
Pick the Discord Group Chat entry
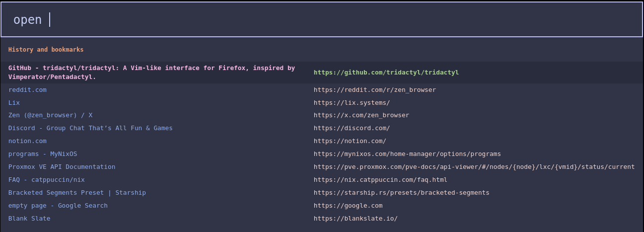(x=90, y=128)
